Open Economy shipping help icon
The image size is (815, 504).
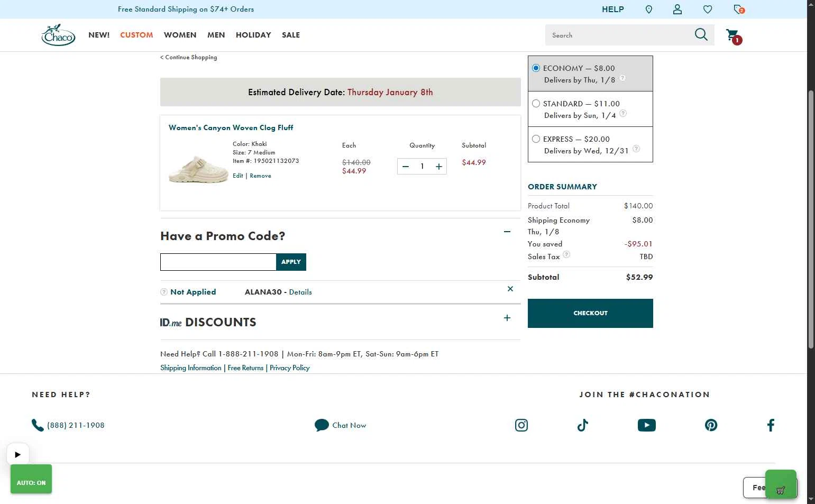pos(622,78)
